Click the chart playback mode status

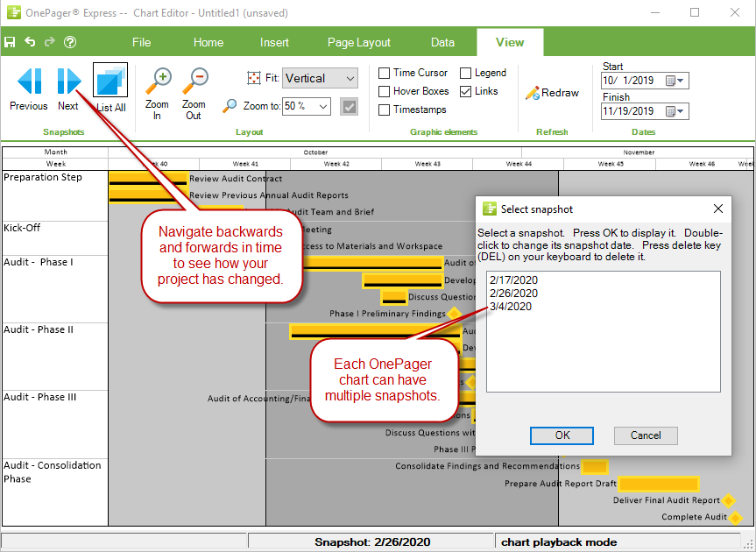pos(559,542)
